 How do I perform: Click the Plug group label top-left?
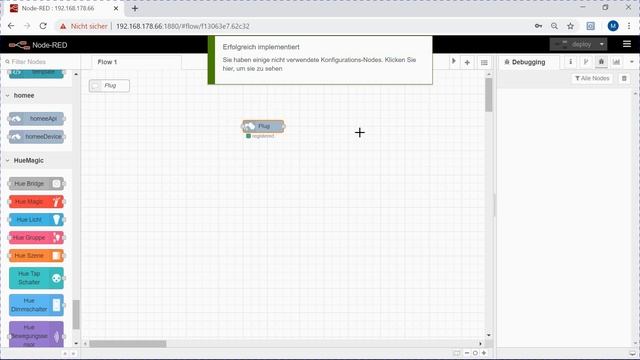pyautogui.click(x=109, y=86)
